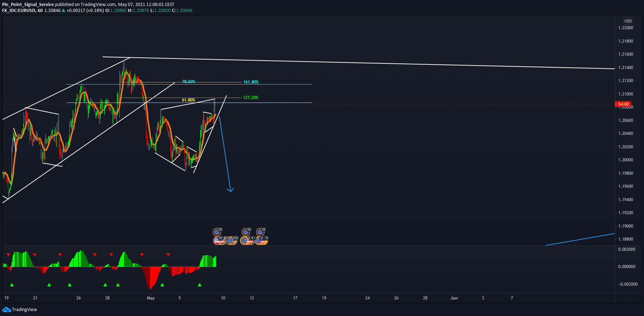Select the 78.60% Fibonacci level label
Viewport: 644px width, 316px height.
[x=188, y=82]
